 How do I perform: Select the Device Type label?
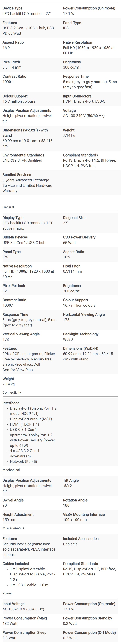12,8
